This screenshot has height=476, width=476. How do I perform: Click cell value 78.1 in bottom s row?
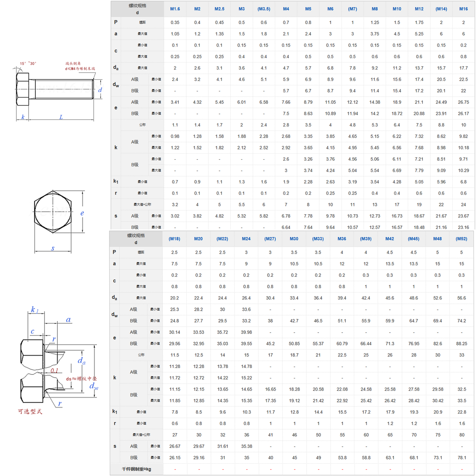462,458
